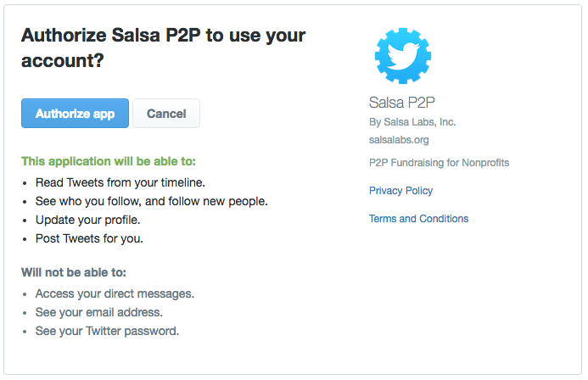The height and width of the screenshot is (380, 588).
Task: Click the 'By Salsa Labs, Inc.' developer text
Action: click(x=412, y=122)
